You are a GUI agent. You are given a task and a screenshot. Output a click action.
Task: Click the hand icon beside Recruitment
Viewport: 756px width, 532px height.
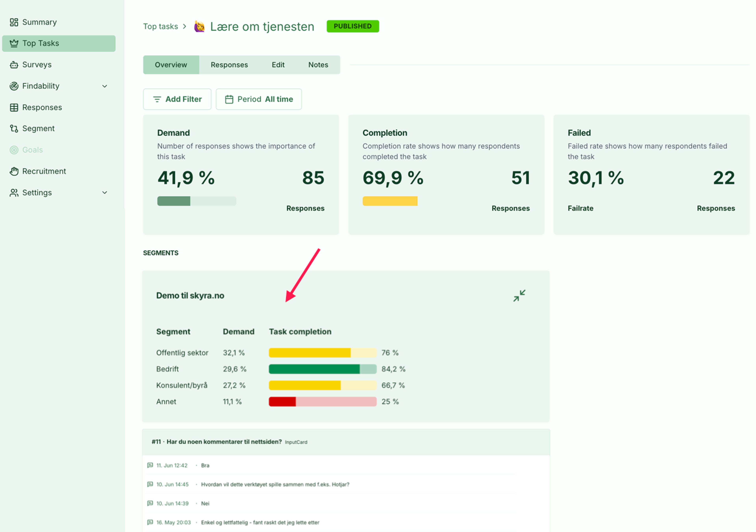(x=14, y=171)
